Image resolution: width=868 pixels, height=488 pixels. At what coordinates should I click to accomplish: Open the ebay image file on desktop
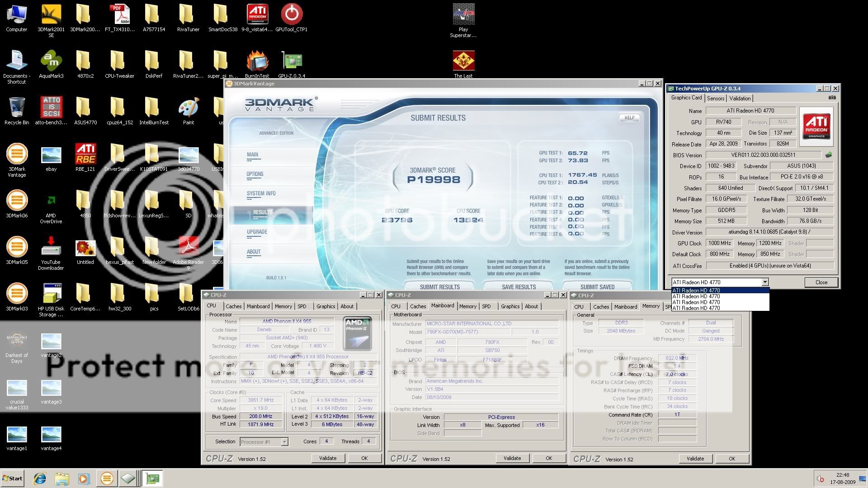(51, 160)
